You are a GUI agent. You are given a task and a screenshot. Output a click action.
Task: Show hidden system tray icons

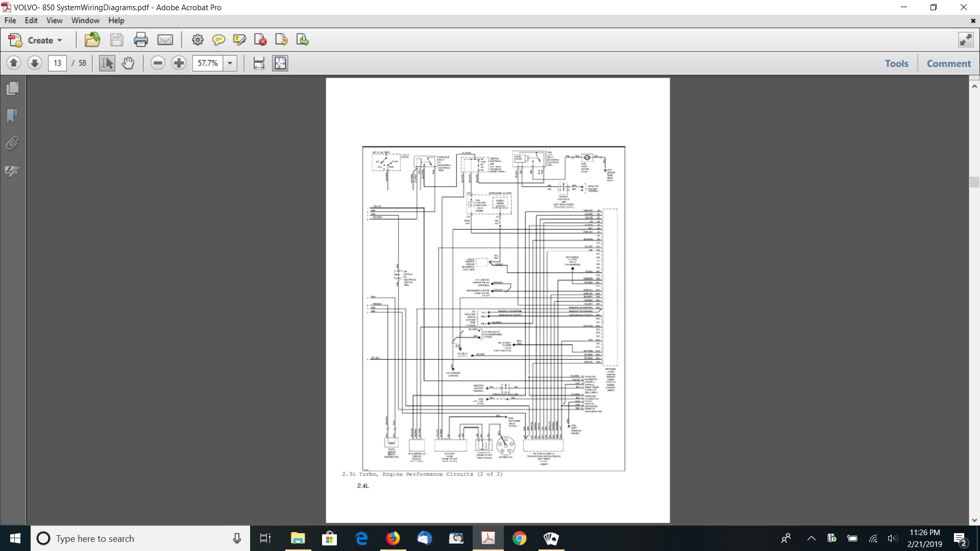811,538
